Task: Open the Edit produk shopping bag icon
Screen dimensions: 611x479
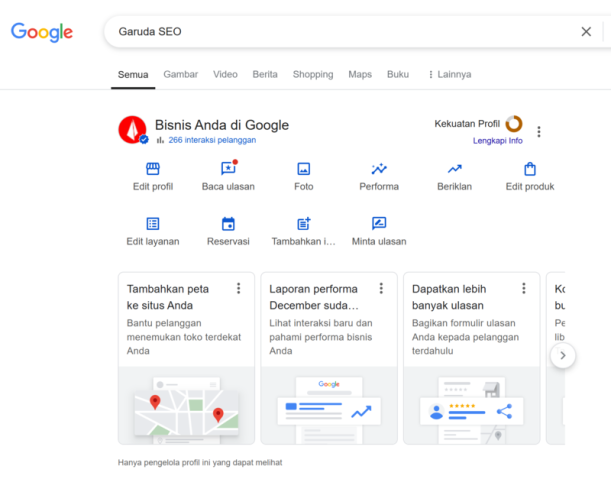Action: point(530,169)
